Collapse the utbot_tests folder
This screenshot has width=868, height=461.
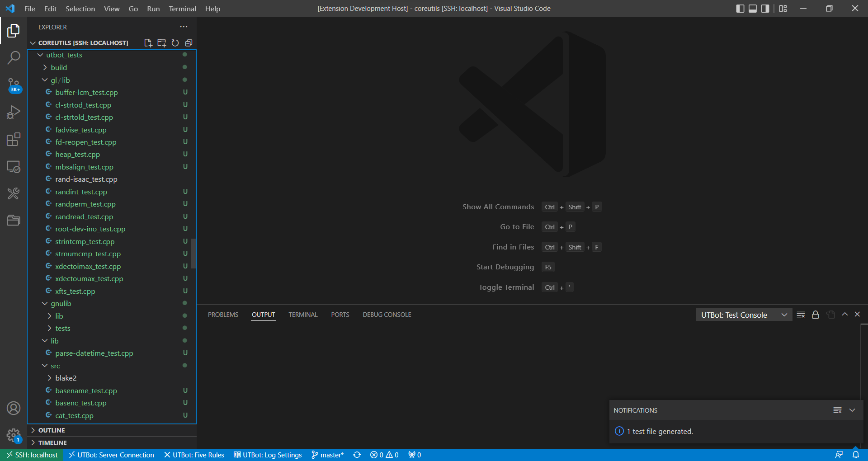(x=64, y=55)
